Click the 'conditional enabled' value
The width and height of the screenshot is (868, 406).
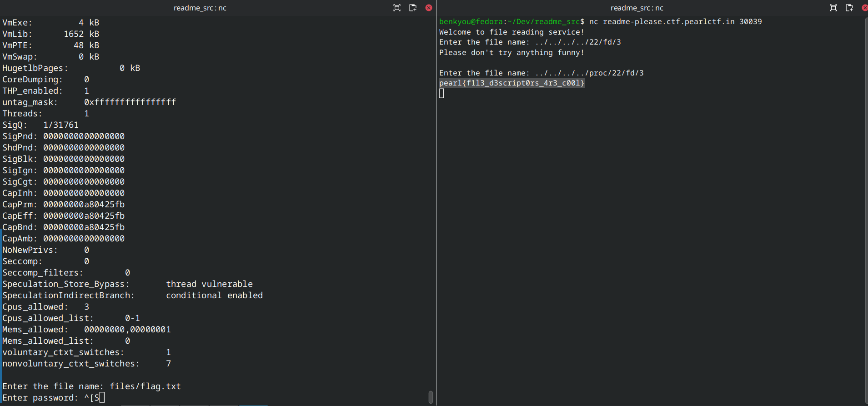click(215, 296)
